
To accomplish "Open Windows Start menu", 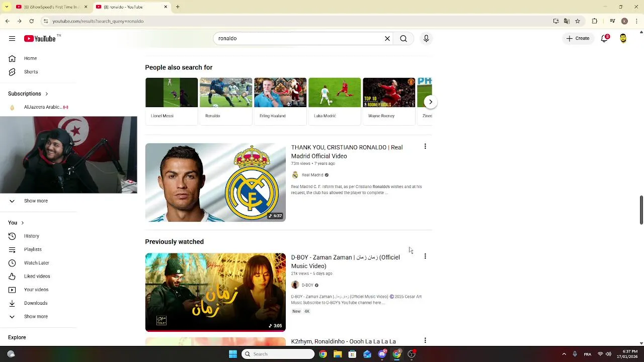I will (x=232, y=354).
